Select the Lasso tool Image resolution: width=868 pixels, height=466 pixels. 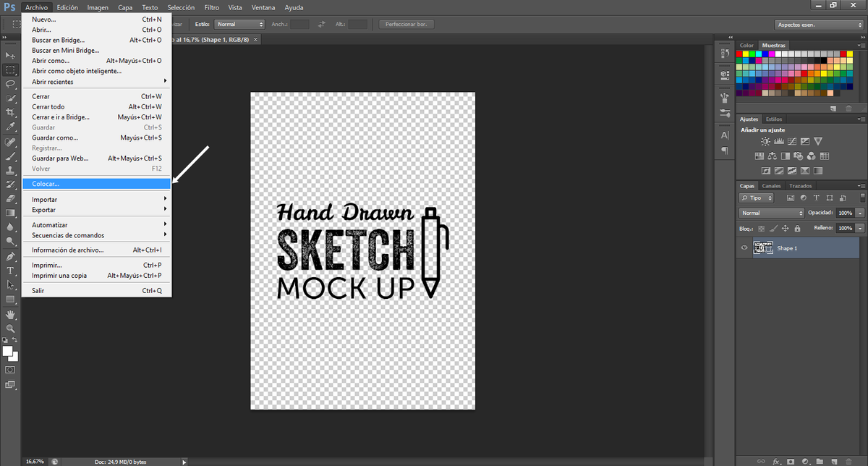(x=10, y=85)
